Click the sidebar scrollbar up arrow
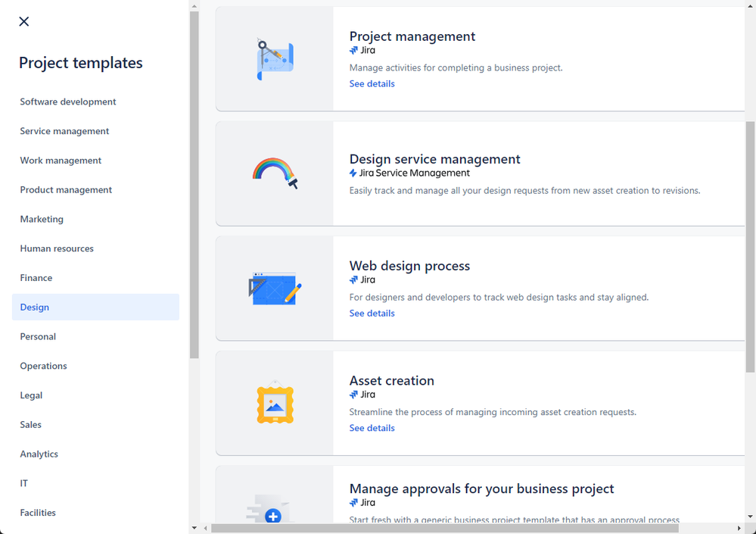This screenshot has height=534, width=756. pyautogui.click(x=194, y=6)
